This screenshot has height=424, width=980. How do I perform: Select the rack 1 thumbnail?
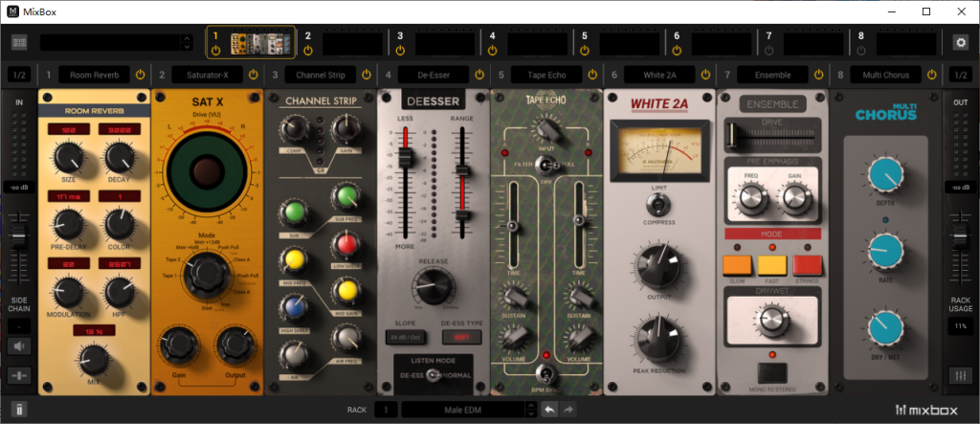tap(260, 44)
